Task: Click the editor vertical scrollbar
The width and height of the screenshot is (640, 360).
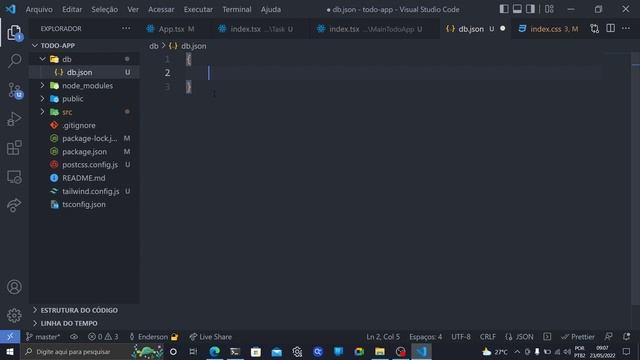Action: pos(636,178)
